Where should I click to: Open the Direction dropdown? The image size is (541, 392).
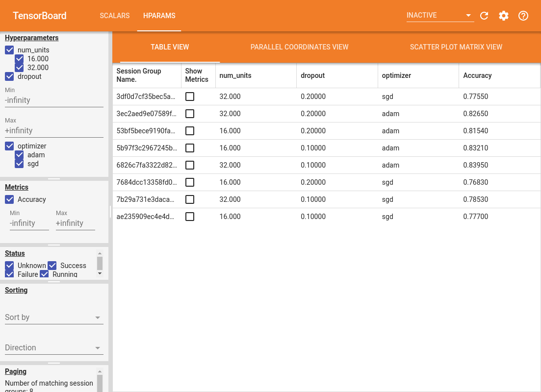pyautogui.click(x=54, y=348)
